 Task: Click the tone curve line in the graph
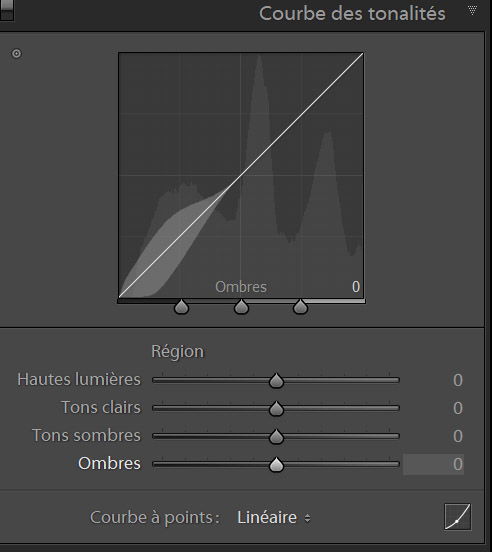pos(241,175)
